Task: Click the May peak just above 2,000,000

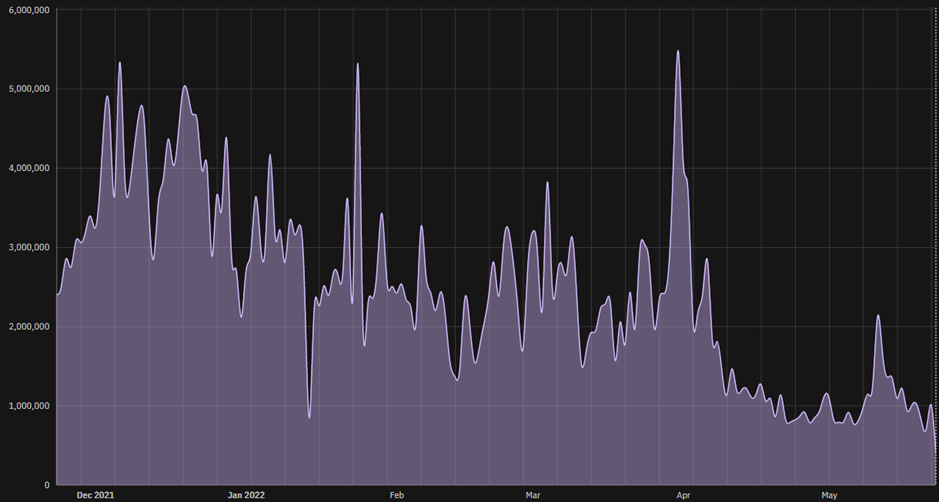Action: pos(878,316)
